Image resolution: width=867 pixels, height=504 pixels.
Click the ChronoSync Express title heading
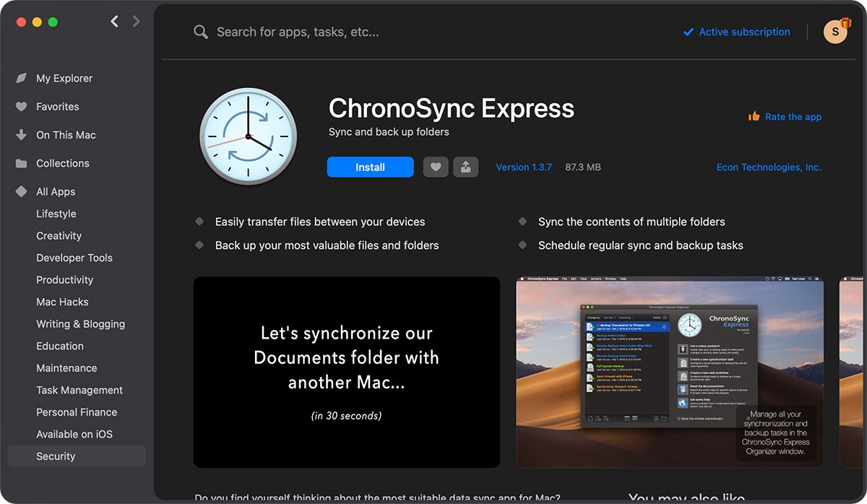[452, 108]
